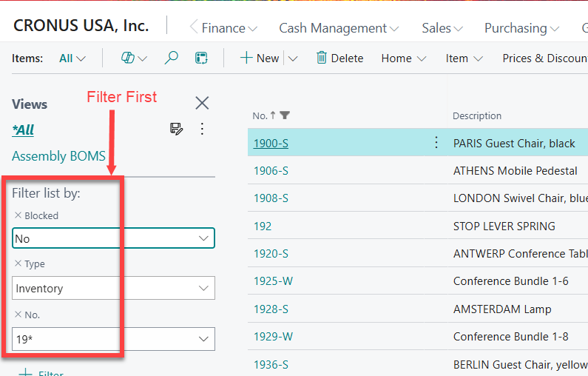Select the AMSTERDAM Lamp description
The image size is (588, 376).
click(x=502, y=309)
